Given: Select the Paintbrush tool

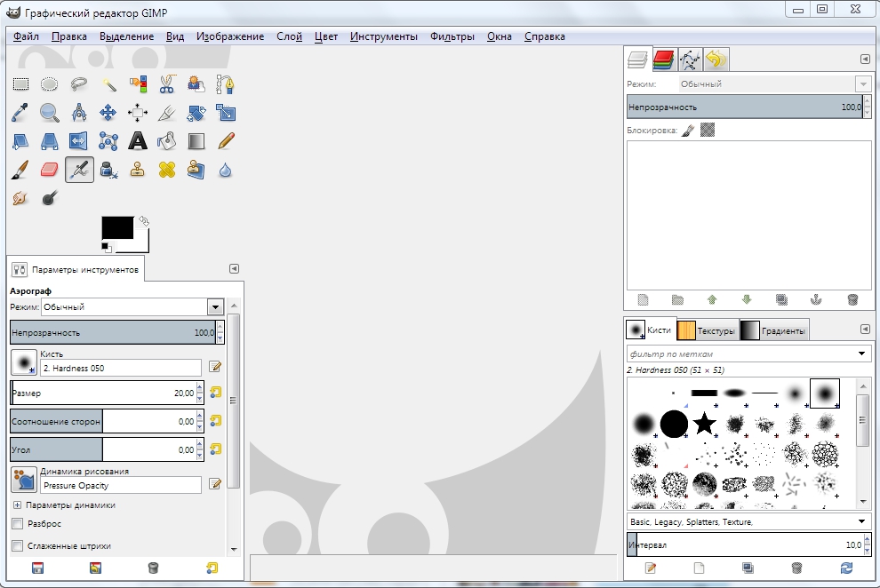Looking at the screenshot, I should [20, 170].
